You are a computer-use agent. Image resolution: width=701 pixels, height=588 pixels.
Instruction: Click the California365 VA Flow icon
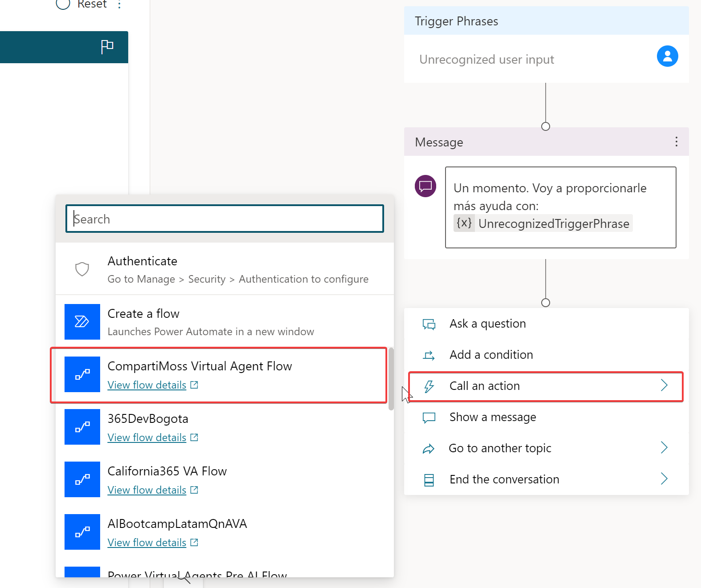click(82, 479)
